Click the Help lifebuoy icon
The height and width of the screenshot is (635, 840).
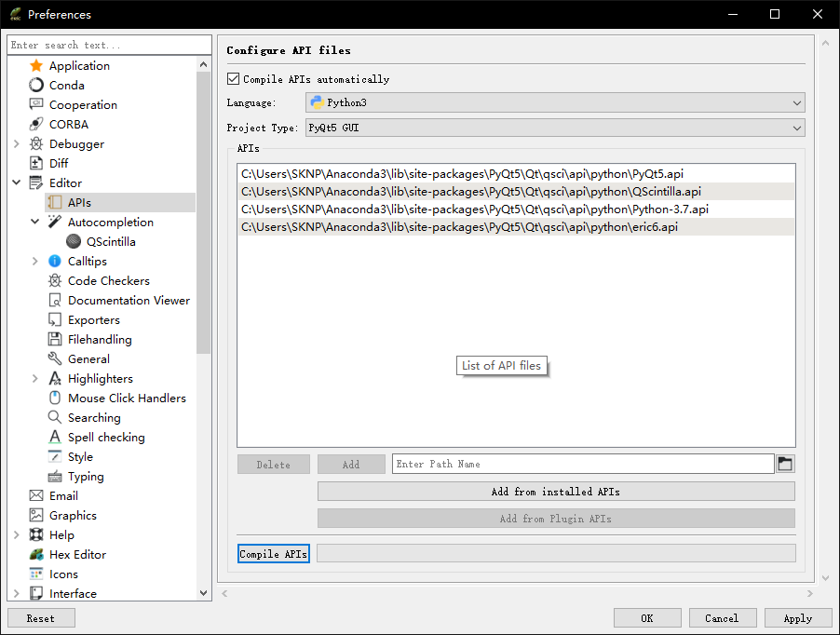[x=36, y=534]
